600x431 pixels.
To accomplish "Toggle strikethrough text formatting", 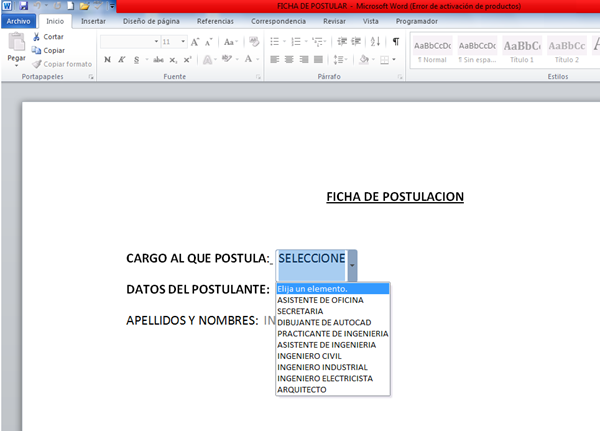I will coord(157,60).
